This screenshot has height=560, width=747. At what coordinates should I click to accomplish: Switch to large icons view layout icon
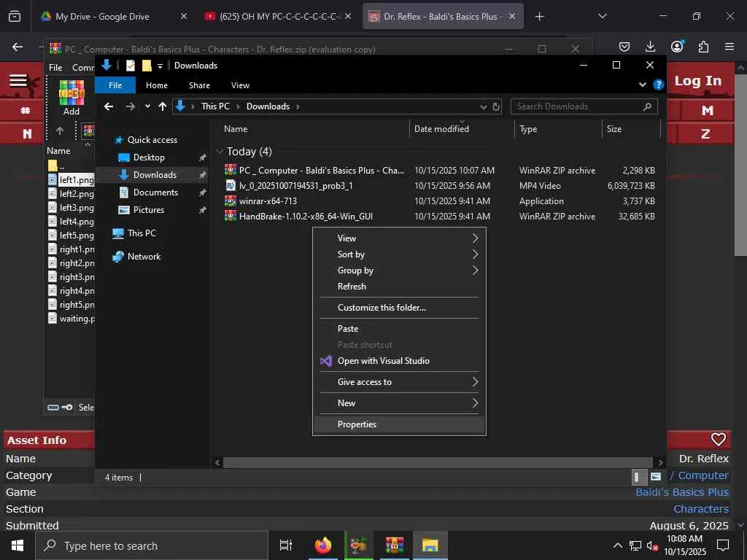click(656, 477)
